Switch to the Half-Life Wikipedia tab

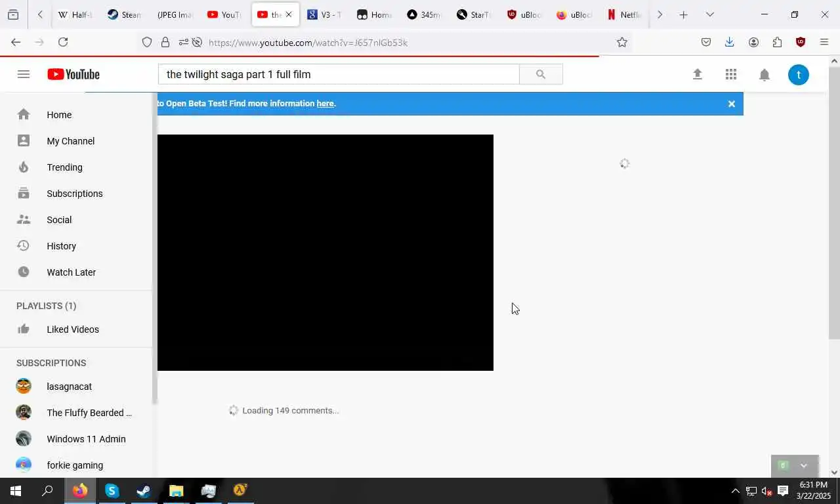tap(75, 14)
